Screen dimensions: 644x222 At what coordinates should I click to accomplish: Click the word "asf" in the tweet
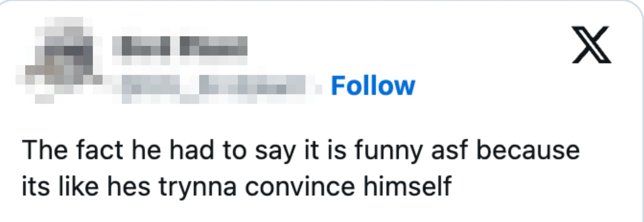449,150
